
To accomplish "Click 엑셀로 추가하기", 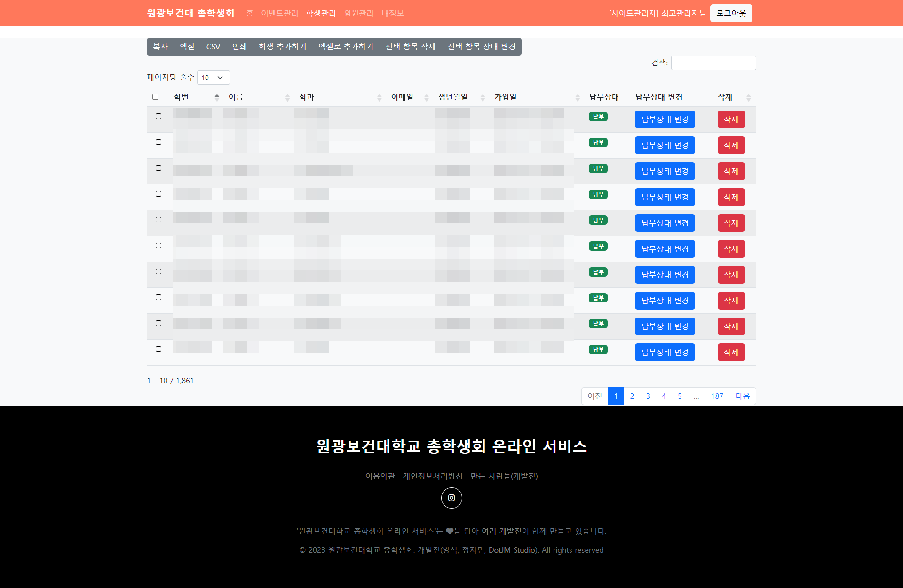I will click(346, 47).
